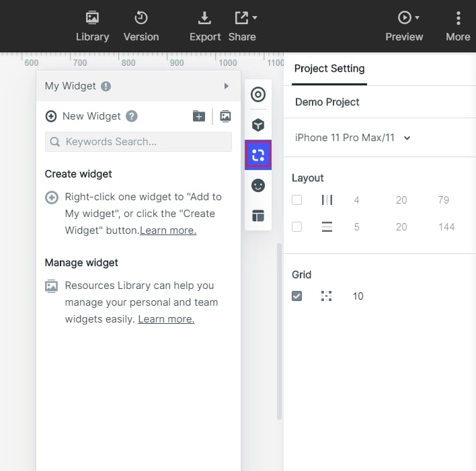
Task: Click the New Widget text button
Action: pyautogui.click(x=91, y=116)
